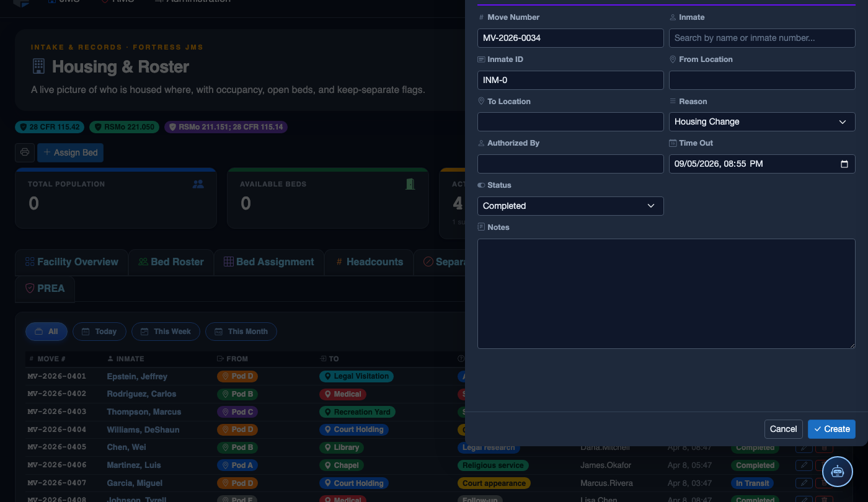Screen dimensions: 868x502
Task: Expand the Reason dropdown showing Housing Change
Action: click(762, 121)
